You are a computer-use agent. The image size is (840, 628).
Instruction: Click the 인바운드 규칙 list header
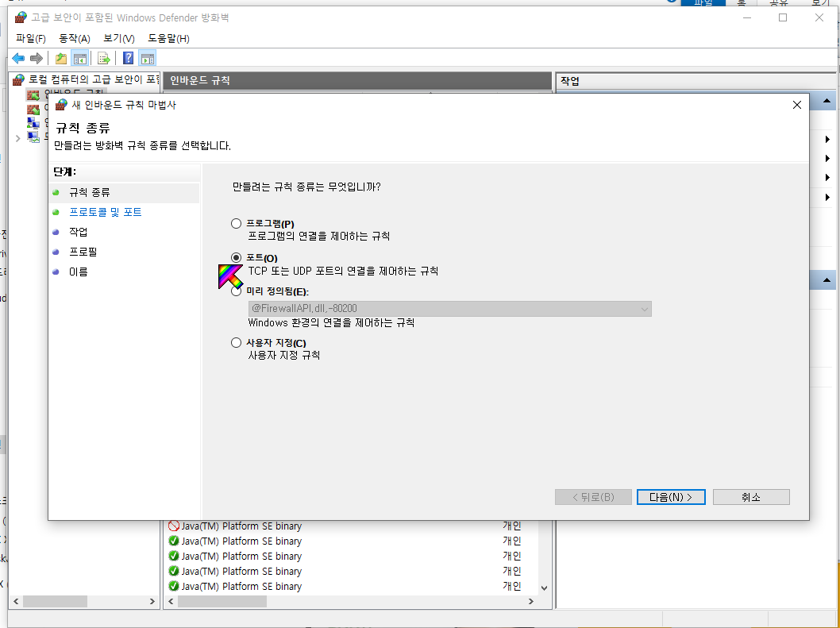pyautogui.click(x=357, y=81)
